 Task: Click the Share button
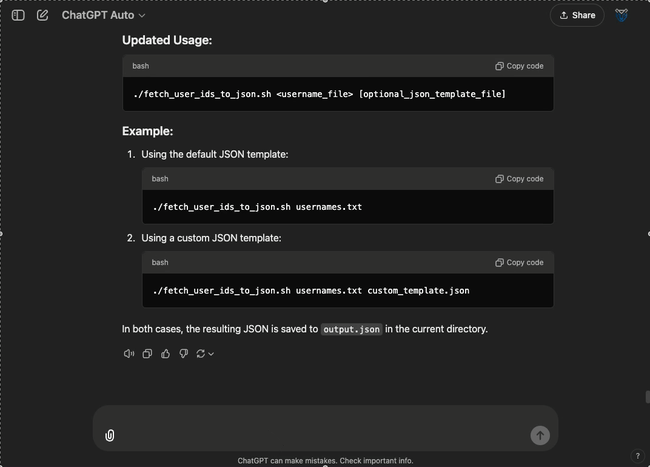[577, 15]
